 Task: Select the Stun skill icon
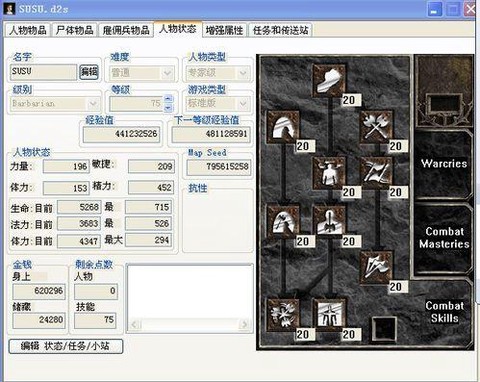click(x=329, y=173)
